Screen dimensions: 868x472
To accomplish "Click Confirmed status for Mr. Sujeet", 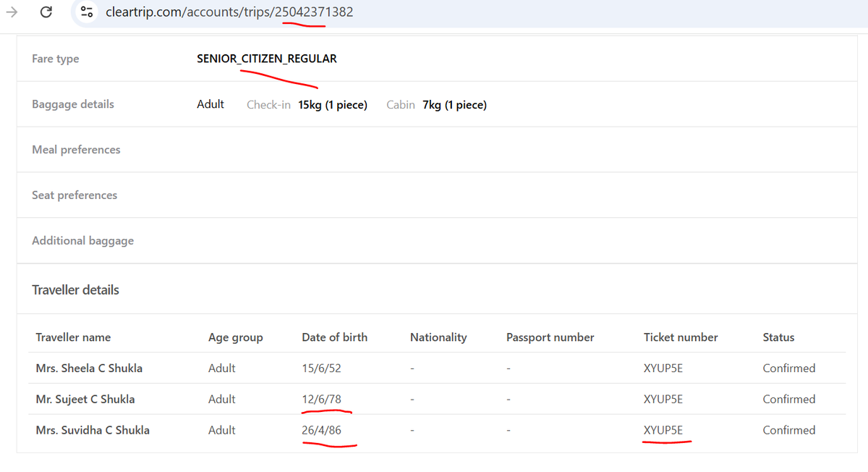I will pyautogui.click(x=789, y=400).
